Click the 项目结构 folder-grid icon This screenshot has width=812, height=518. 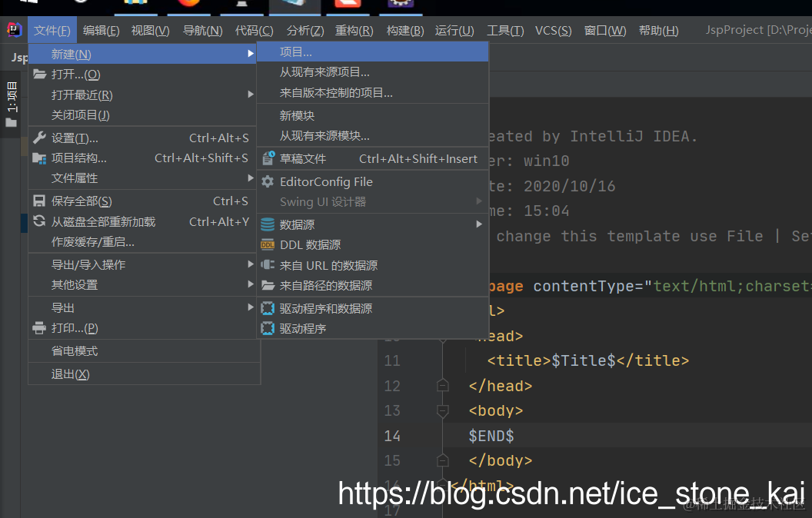point(39,158)
